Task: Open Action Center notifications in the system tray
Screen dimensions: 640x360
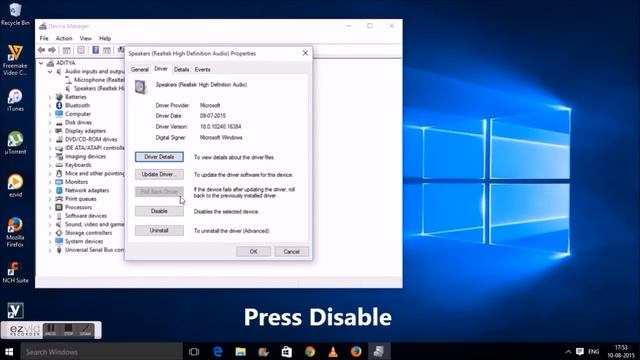Action: point(580,351)
